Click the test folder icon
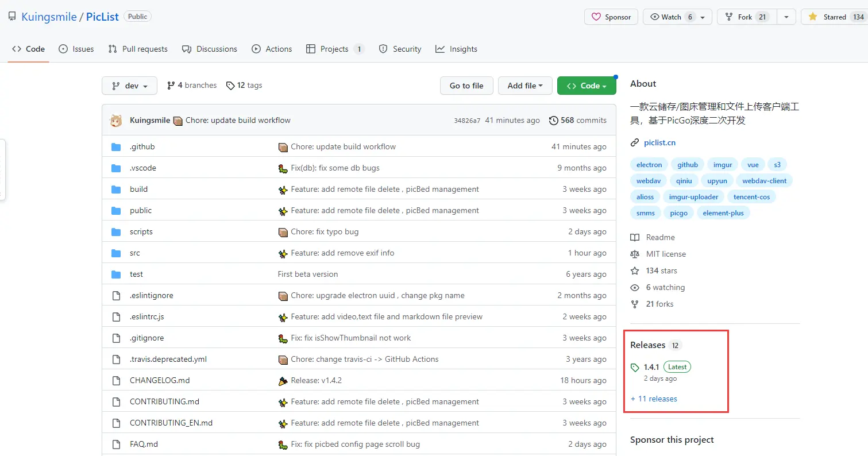868x456 pixels. (x=116, y=274)
